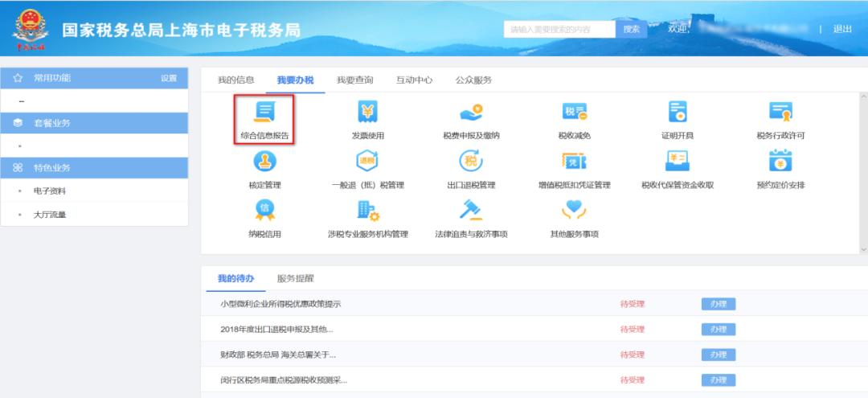Click the icon beside 特色业务
Image resolution: width=868 pixels, height=398 pixels.
coord(18,168)
